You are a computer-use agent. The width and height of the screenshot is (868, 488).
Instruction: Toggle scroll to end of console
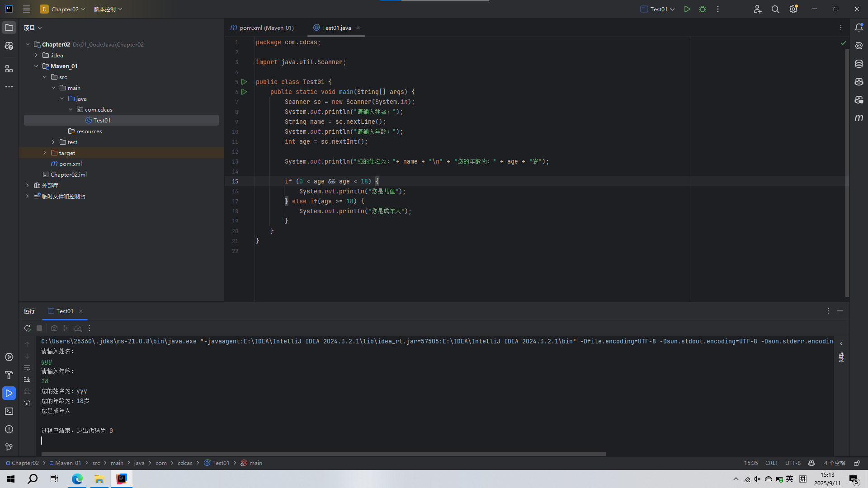pos(27,380)
